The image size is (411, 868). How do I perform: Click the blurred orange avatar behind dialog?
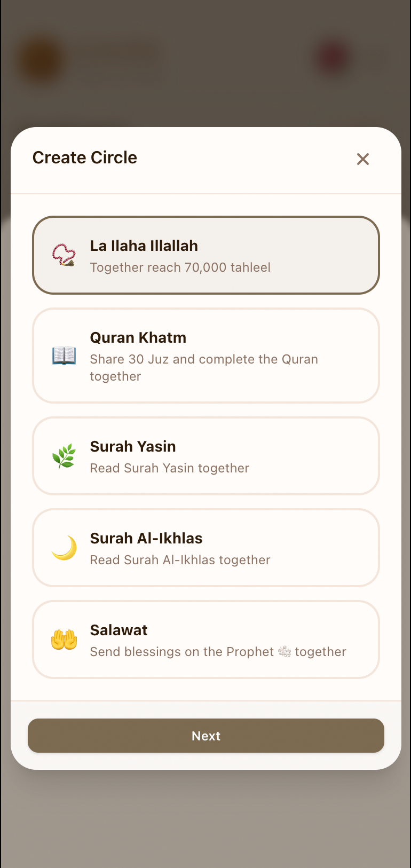point(40,60)
